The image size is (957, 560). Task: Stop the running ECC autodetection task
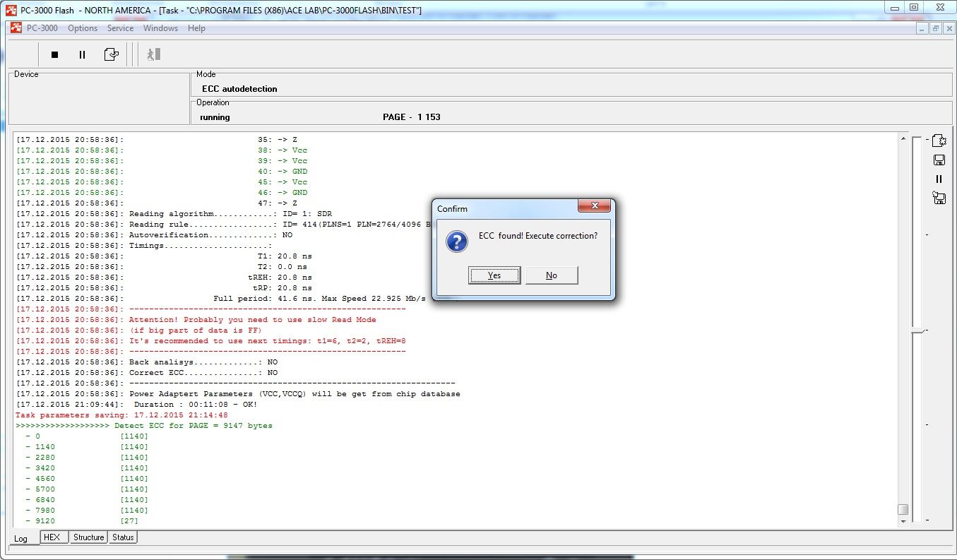click(55, 54)
